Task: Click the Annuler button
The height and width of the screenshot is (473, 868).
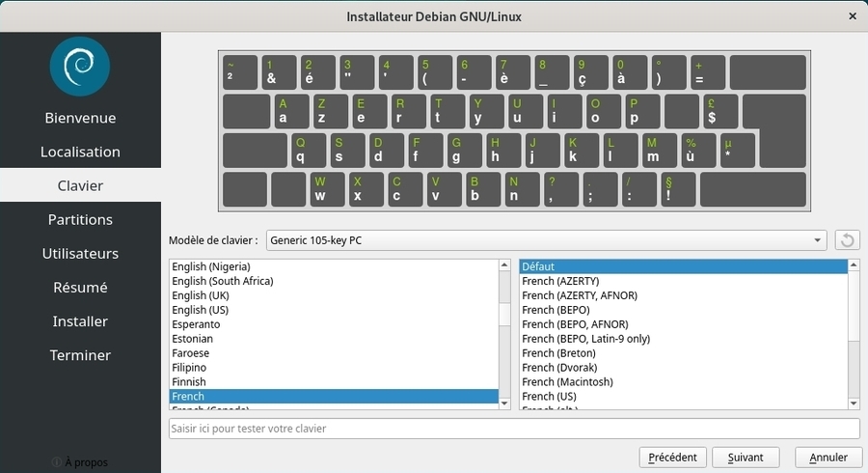Action: (x=828, y=458)
